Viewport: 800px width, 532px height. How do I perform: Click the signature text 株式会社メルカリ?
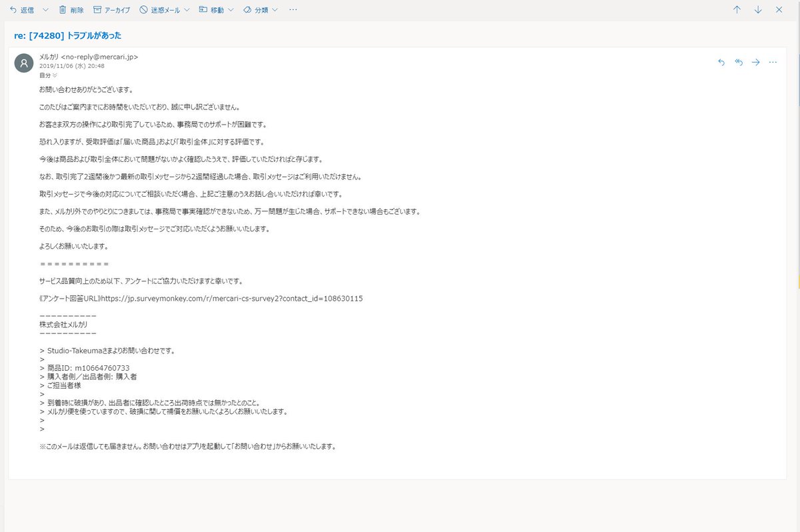click(63, 324)
